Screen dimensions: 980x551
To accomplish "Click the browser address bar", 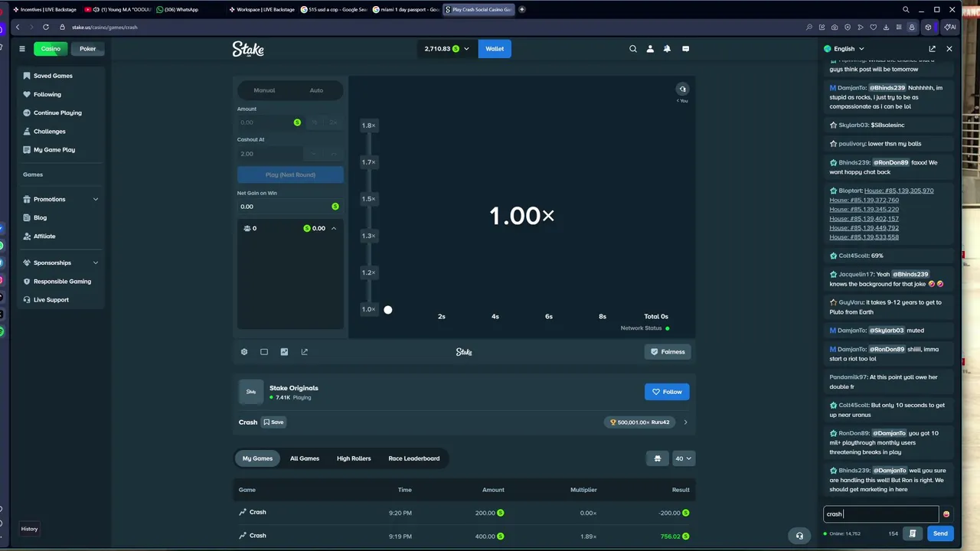I will point(429,27).
